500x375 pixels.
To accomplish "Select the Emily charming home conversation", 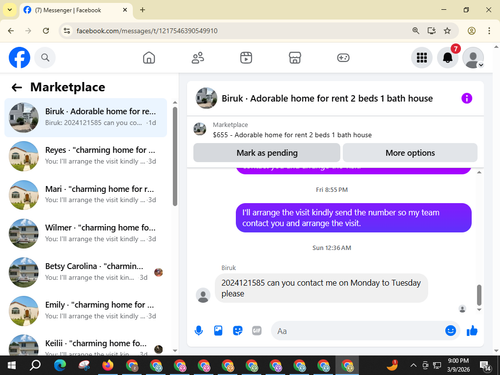I will [86, 311].
